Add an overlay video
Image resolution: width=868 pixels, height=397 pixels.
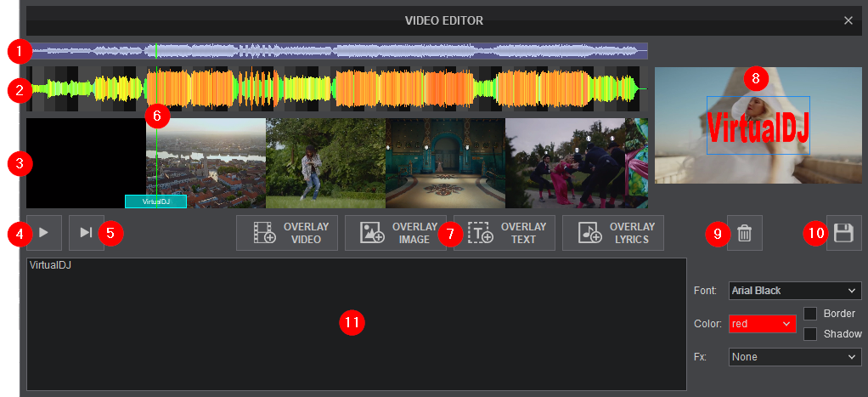pyautogui.click(x=287, y=233)
